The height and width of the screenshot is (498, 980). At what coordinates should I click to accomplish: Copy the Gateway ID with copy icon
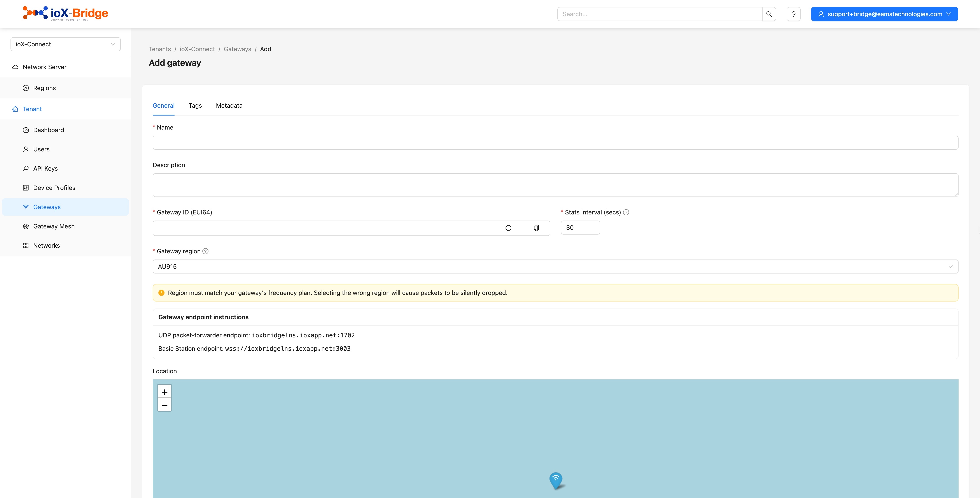point(536,228)
